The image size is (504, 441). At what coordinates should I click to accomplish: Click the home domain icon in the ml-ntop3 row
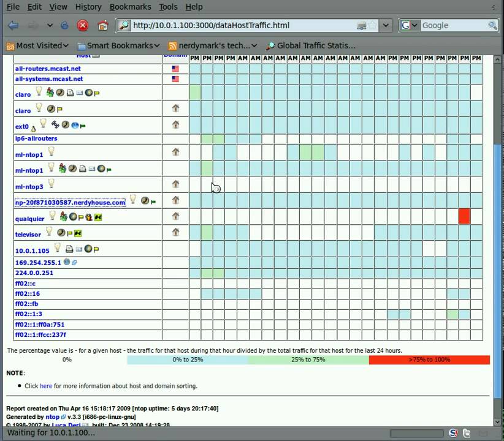(x=175, y=184)
